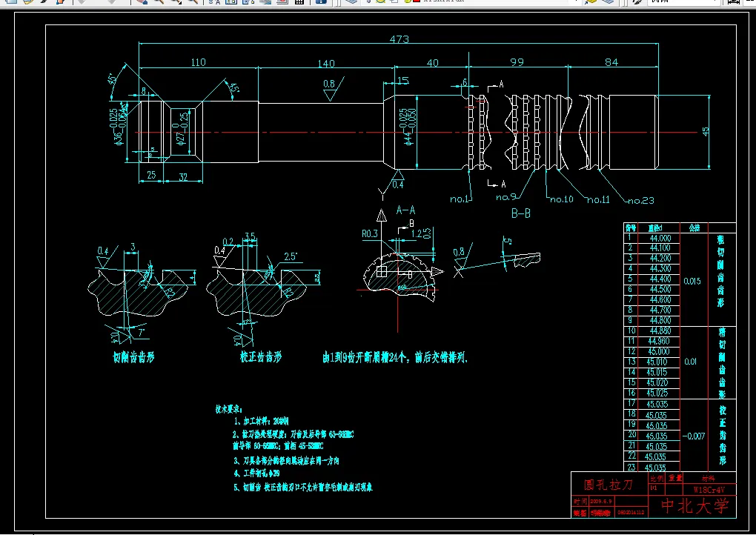Select the 45.035 value in row 23

655,468
